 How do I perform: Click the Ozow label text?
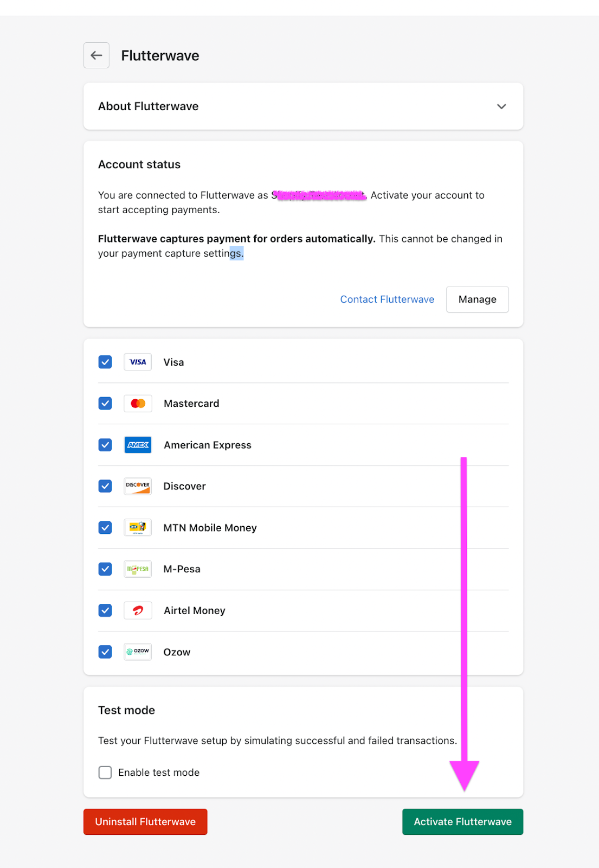click(177, 652)
